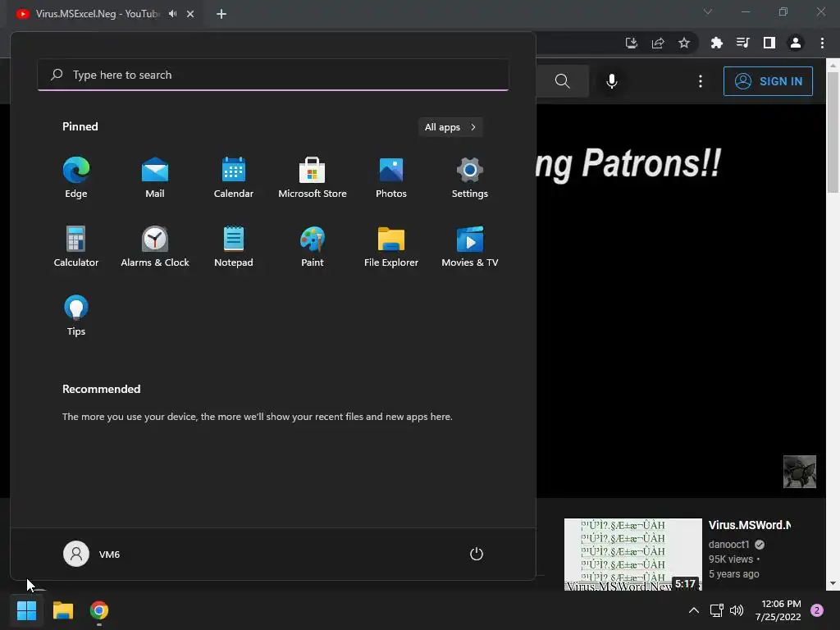Launch the Calculator app
840x630 pixels.
coord(76,246)
